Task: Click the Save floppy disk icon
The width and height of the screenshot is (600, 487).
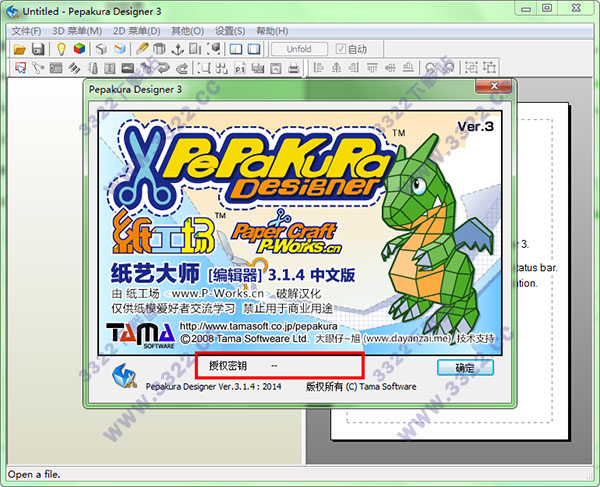Action: [38, 49]
